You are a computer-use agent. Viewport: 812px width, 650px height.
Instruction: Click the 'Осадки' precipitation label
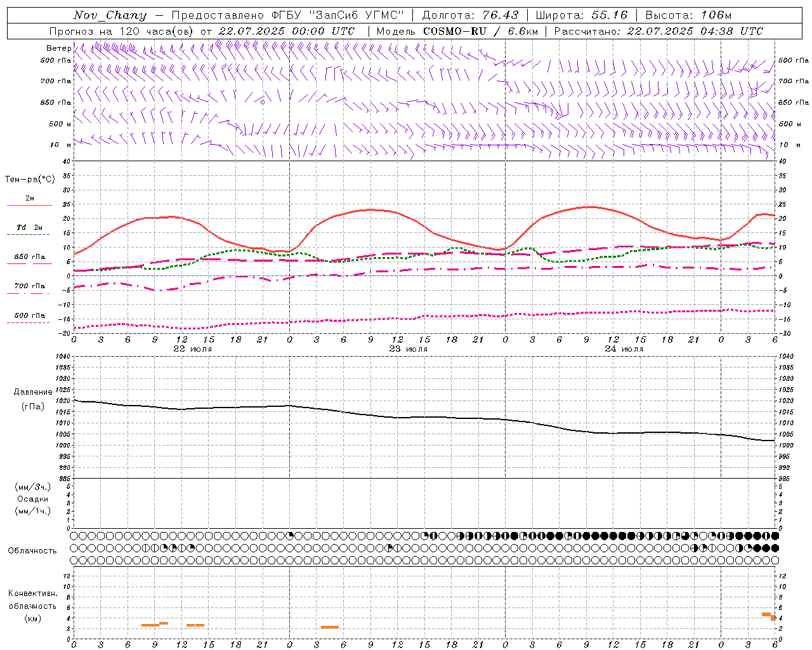coord(33,499)
